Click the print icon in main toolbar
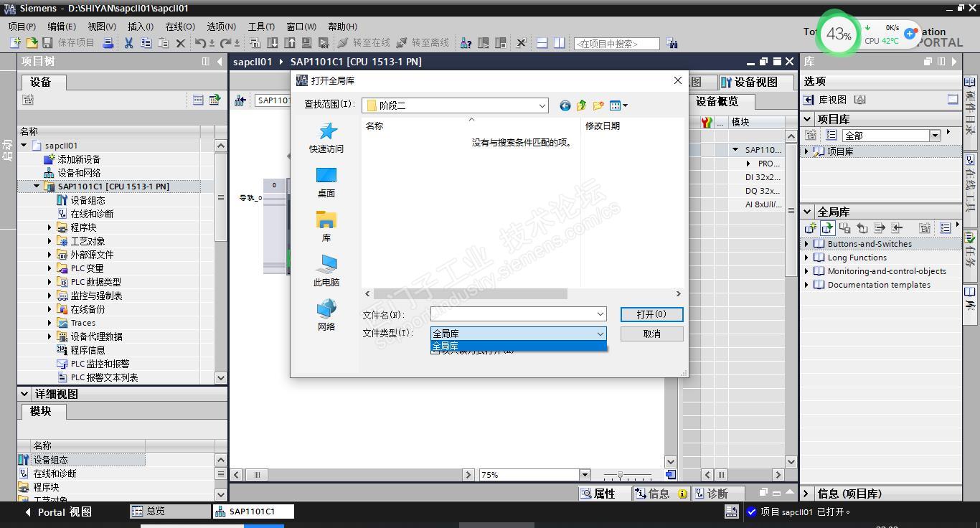 [x=108, y=43]
